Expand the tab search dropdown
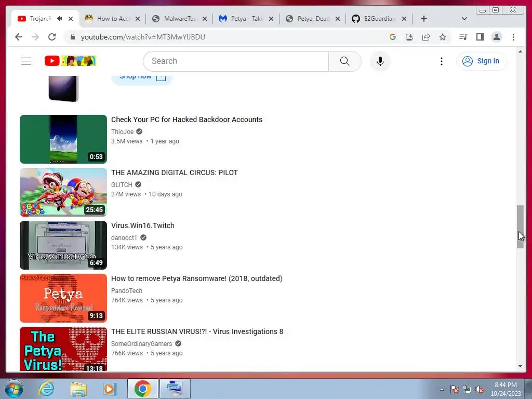Screen dimensions: 532x399 coord(464,19)
